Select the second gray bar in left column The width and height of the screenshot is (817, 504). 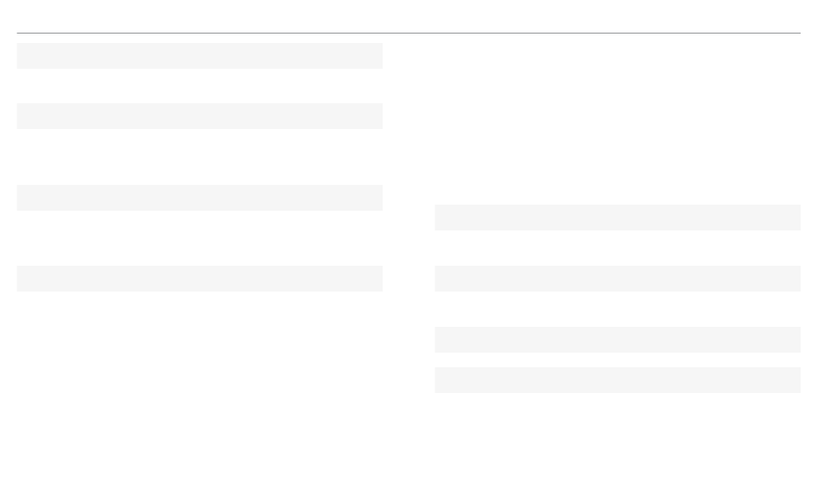click(200, 116)
